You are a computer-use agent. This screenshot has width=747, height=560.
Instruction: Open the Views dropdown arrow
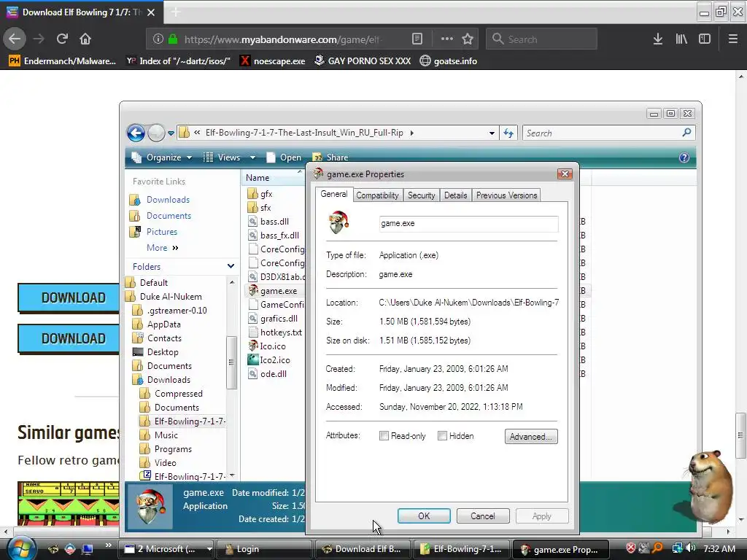click(x=252, y=157)
